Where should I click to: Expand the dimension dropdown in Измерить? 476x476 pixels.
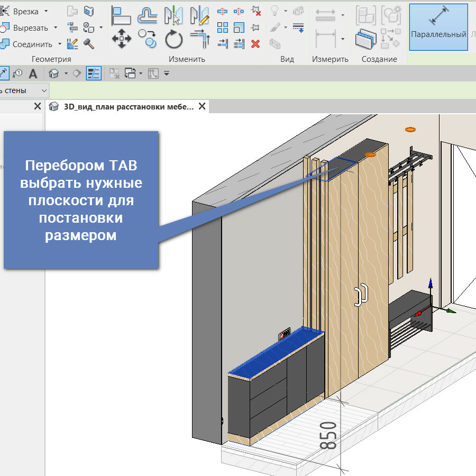coord(343,39)
